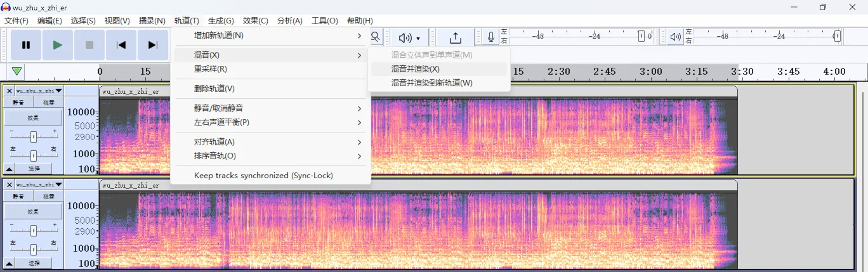Click the 选择 button on the first track

(34, 169)
